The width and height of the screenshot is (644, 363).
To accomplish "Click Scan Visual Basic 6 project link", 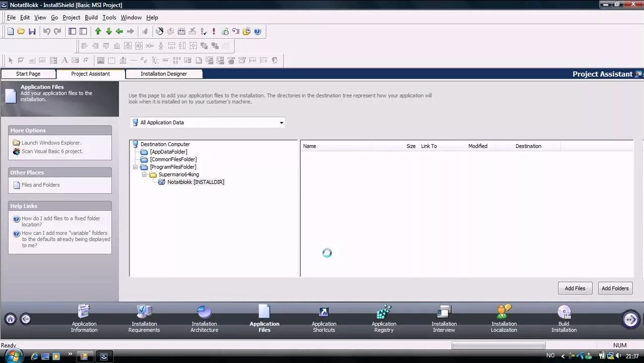I will pos(52,151).
